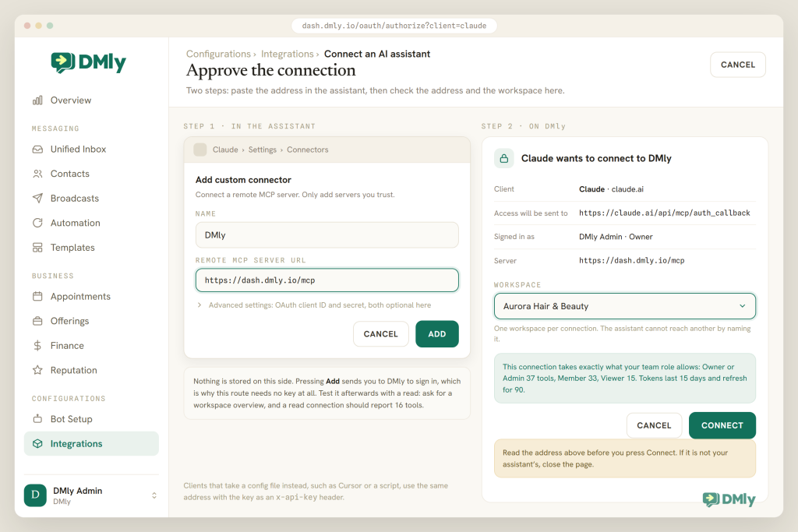Image resolution: width=798 pixels, height=532 pixels.
Task: Click the workspace dropdown chevron arrow
Action: [x=743, y=306]
